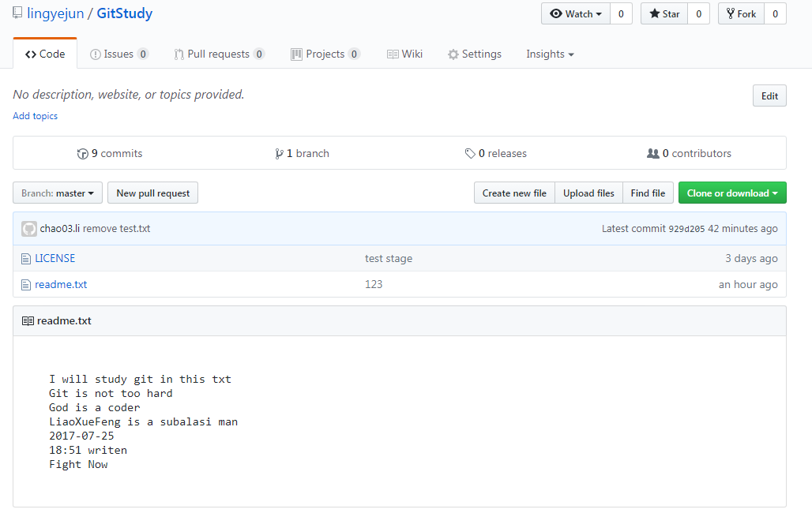
Task: Click Create new file button
Action: coord(514,193)
